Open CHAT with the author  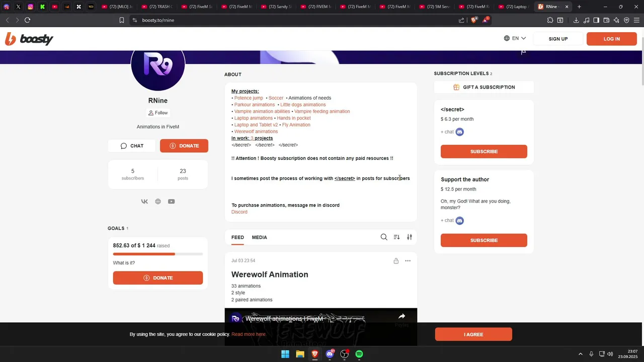[132, 146]
